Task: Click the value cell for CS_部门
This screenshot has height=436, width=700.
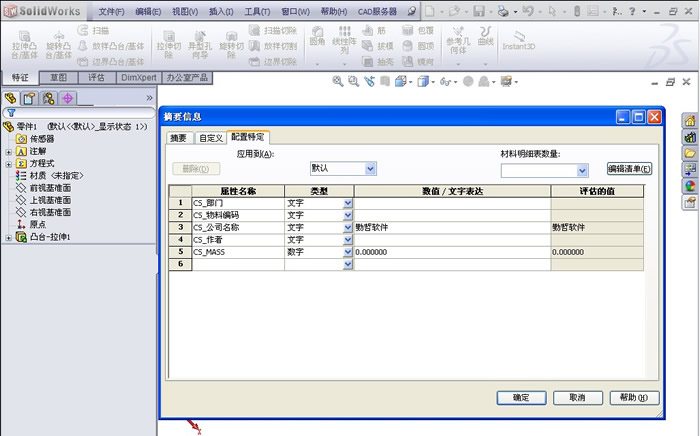Action: (451, 202)
